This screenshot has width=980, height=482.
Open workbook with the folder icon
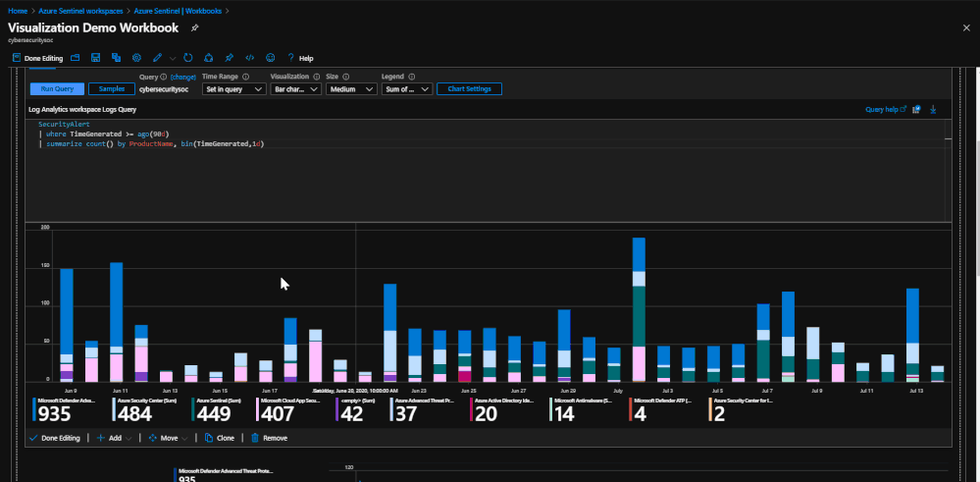[75, 58]
